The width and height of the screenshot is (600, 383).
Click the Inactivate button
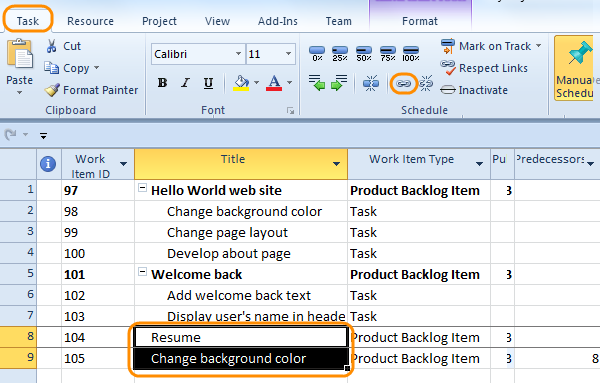tap(474, 90)
